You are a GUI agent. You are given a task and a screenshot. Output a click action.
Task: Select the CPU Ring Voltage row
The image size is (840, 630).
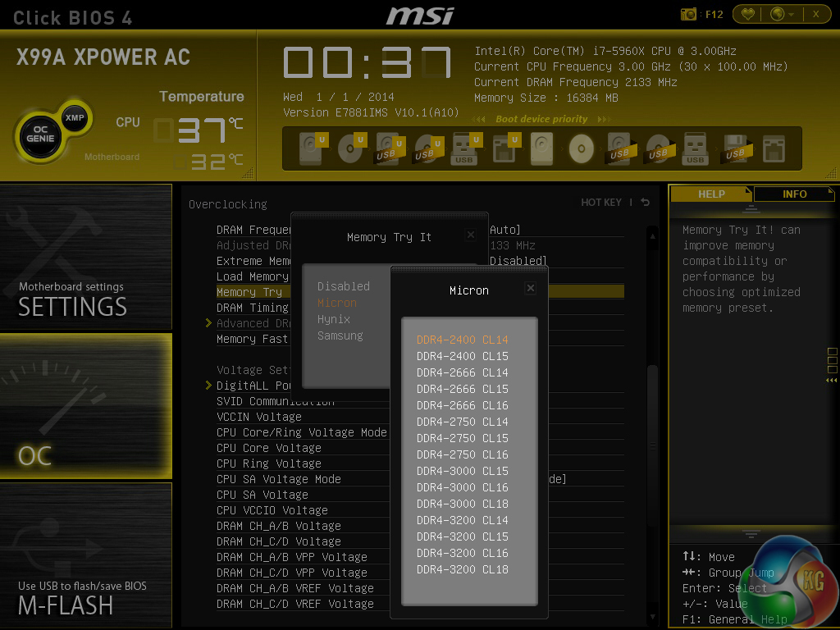pos(303,463)
